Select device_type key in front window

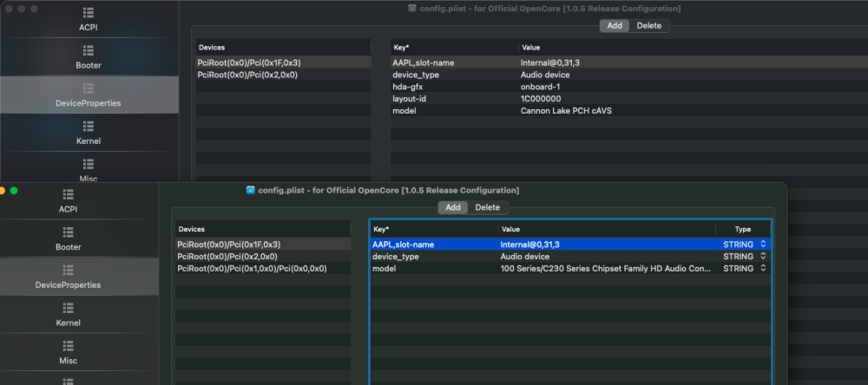(395, 256)
